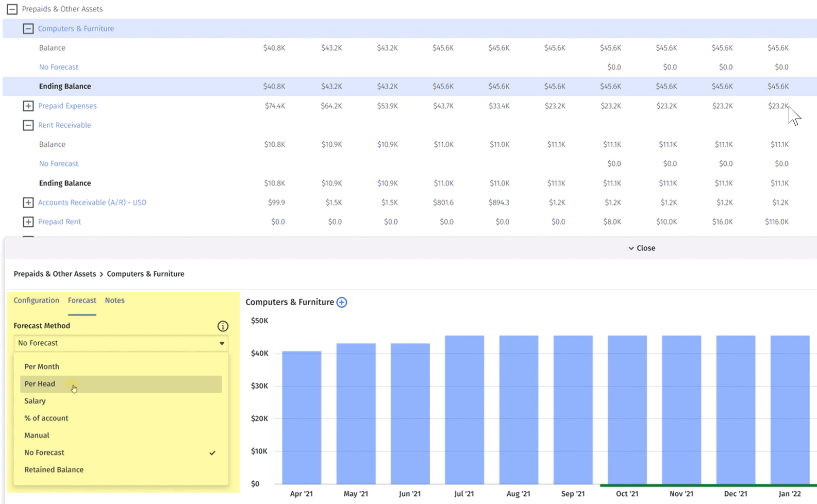817x504 pixels.
Task: Select the Forecast tab
Action: click(82, 300)
